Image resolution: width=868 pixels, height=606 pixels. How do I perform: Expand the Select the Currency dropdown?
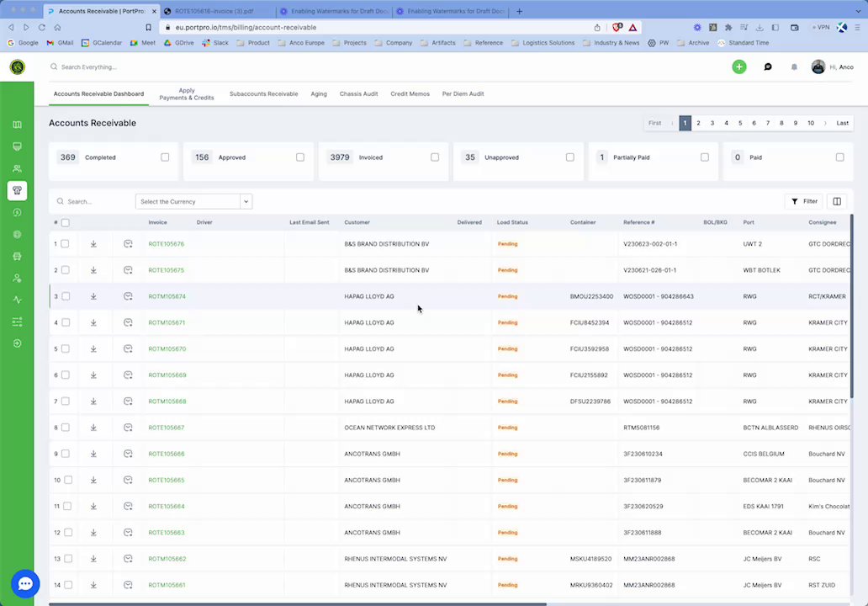[193, 202]
